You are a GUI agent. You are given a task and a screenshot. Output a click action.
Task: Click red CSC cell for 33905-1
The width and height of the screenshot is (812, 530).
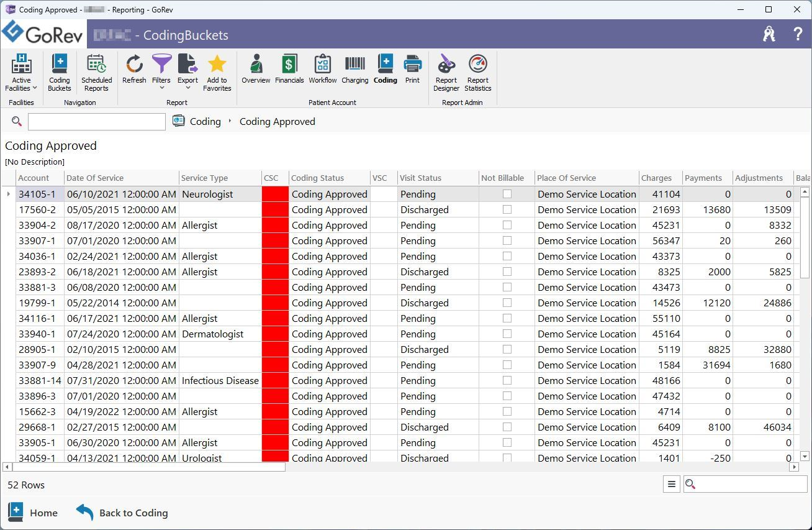point(276,442)
